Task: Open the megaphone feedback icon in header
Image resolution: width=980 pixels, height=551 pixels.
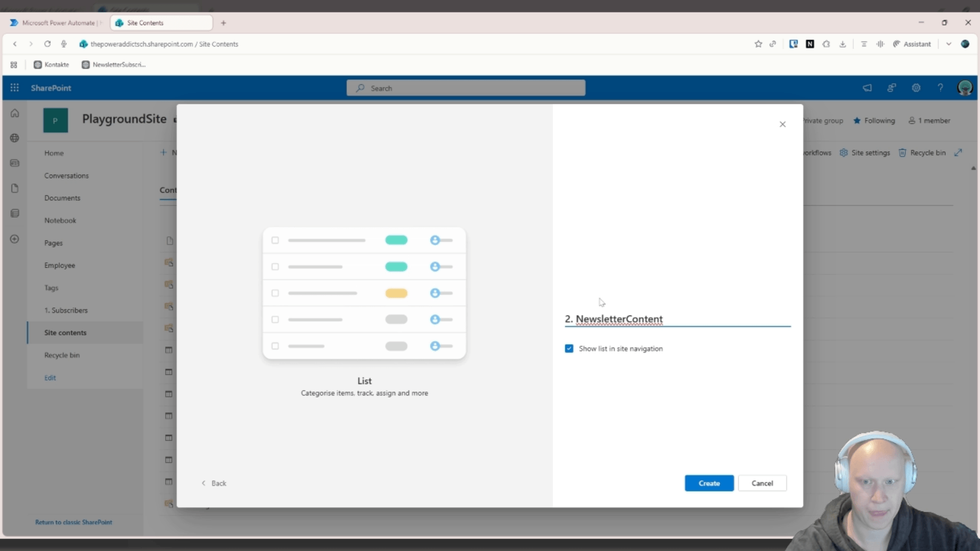Action: point(867,88)
